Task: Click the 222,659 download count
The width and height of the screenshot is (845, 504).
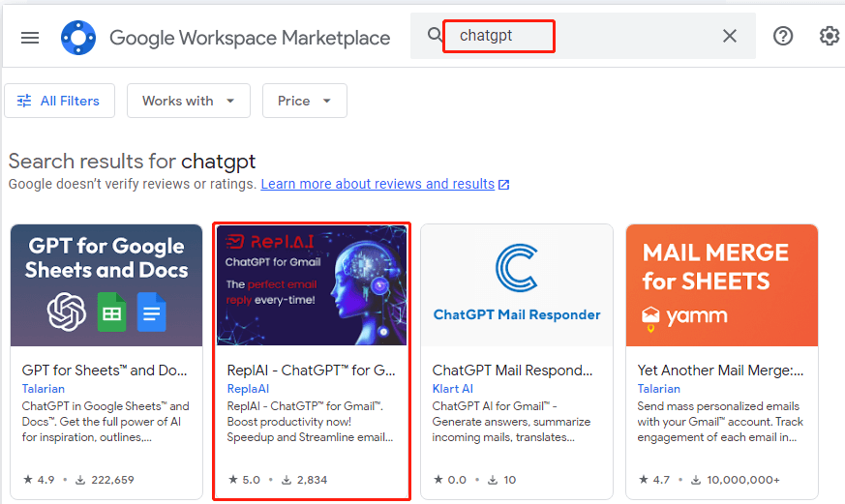Action: click(105, 480)
